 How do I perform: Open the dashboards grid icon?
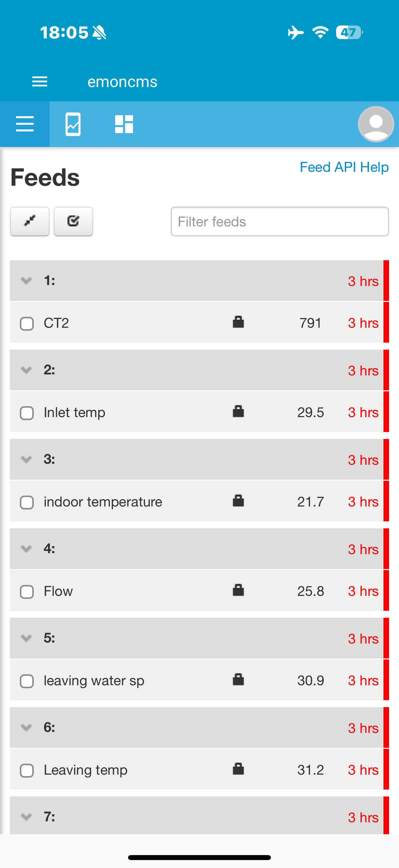click(124, 124)
